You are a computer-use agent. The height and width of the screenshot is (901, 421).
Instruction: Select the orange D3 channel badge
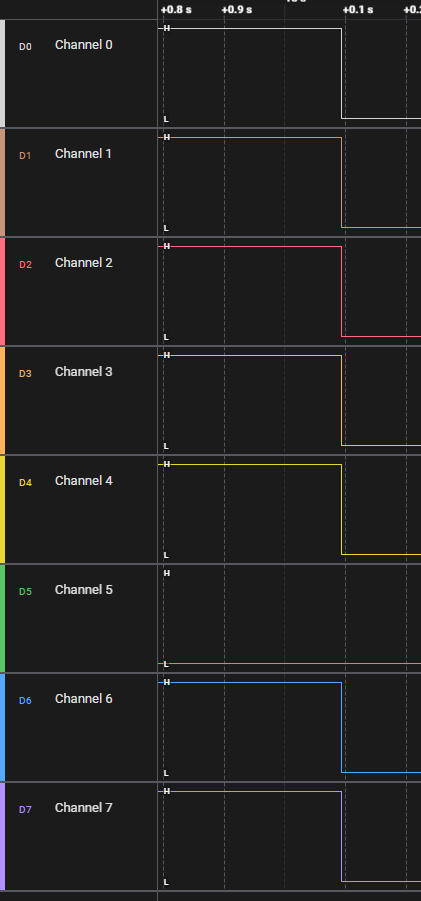coord(25,374)
